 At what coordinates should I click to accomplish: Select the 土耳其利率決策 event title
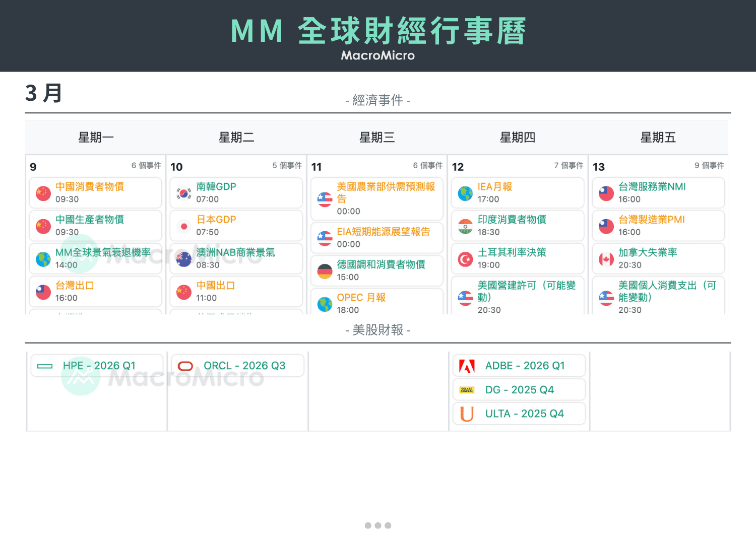[512, 252]
